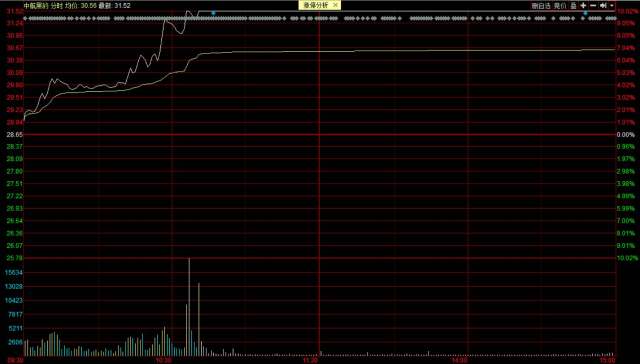Click the 均价: 30.55 value

coord(81,6)
